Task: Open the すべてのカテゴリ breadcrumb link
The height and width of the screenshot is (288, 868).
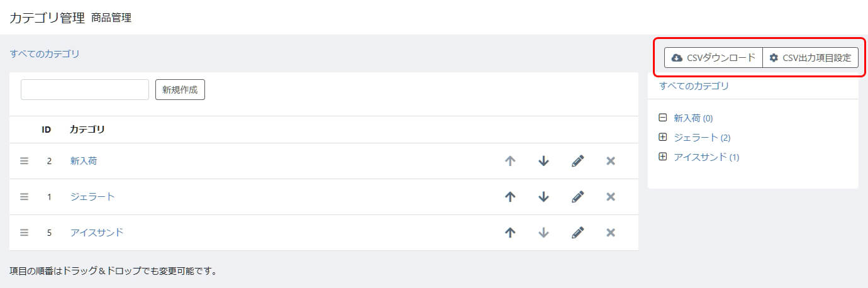Action: click(x=45, y=54)
